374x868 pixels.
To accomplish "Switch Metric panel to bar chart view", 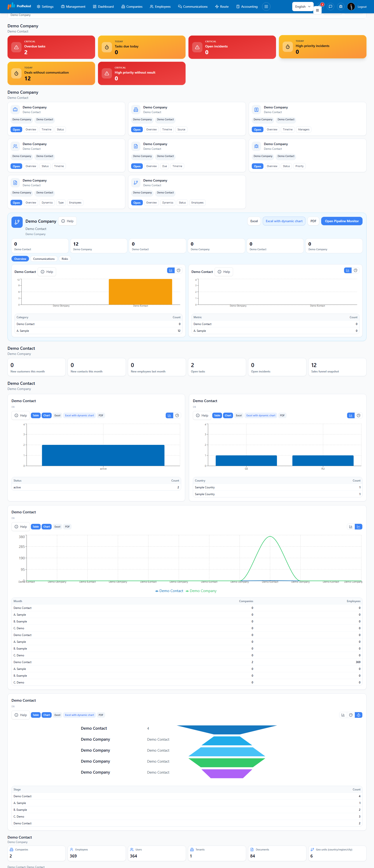I will click(x=348, y=270).
